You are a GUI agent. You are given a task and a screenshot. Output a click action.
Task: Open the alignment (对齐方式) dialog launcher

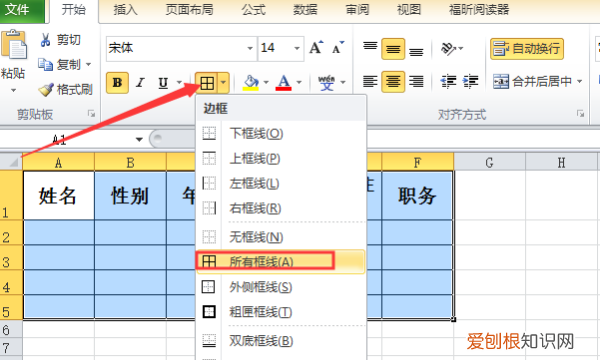coord(580,114)
